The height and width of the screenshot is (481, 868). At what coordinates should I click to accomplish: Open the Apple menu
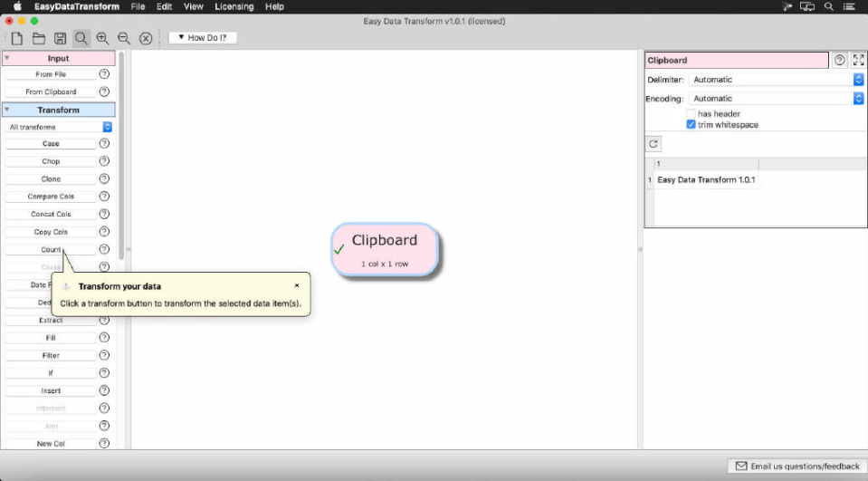(x=17, y=6)
